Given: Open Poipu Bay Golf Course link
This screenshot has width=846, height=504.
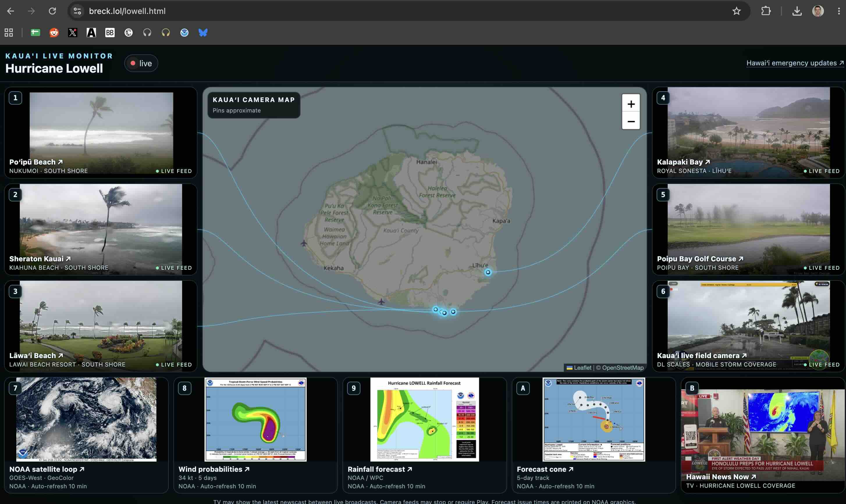Looking at the screenshot, I should coord(700,259).
